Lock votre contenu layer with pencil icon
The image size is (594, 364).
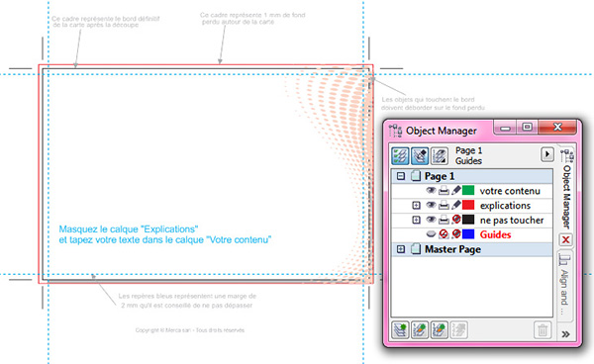(456, 190)
